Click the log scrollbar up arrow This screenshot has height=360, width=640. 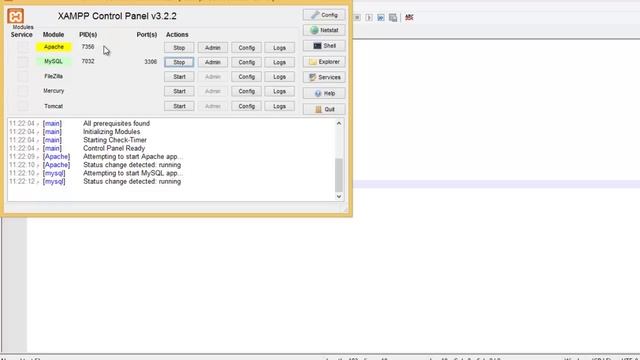[339, 123]
